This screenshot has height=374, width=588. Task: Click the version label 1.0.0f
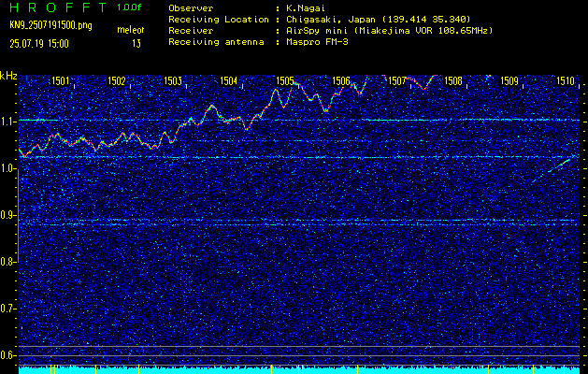pyautogui.click(x=129, y=7)
